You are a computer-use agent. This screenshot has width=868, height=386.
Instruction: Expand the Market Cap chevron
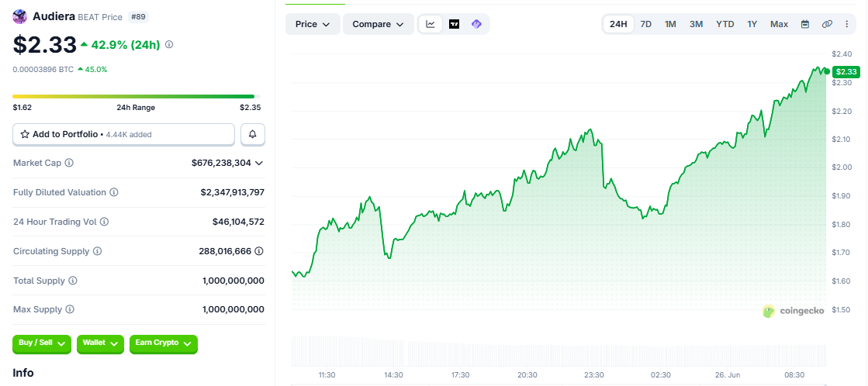(x=258, y=163)
